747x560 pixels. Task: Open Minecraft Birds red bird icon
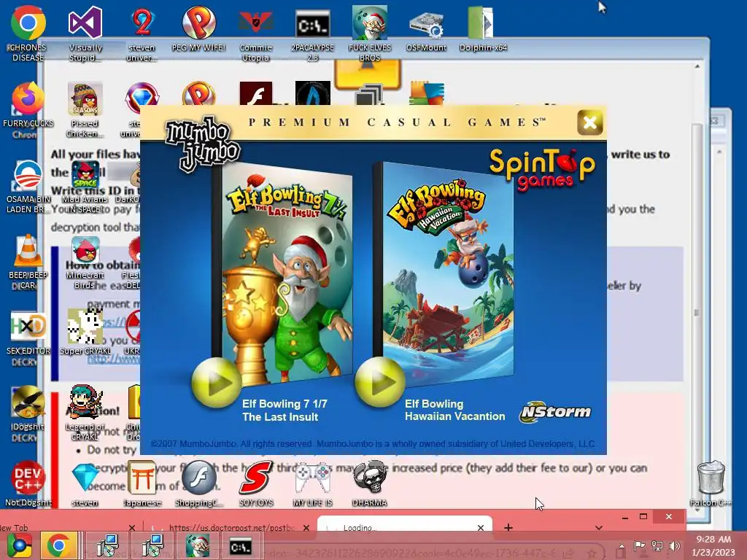pyautogui.click(x=85, y=262)
